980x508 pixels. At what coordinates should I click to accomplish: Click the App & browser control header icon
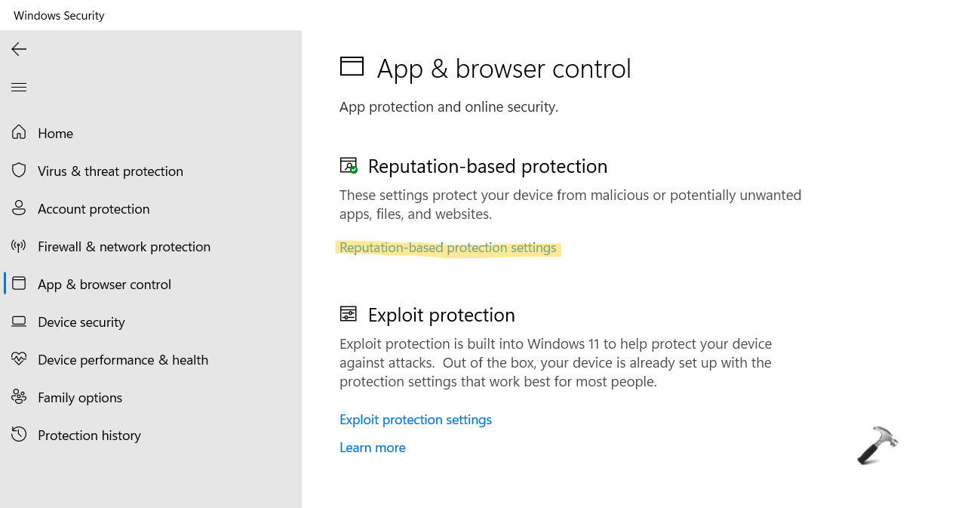352,67
